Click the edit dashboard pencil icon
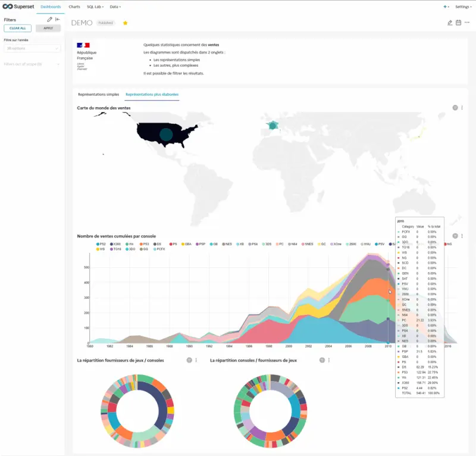Screen dimensions: 476x456 [450, 23]
